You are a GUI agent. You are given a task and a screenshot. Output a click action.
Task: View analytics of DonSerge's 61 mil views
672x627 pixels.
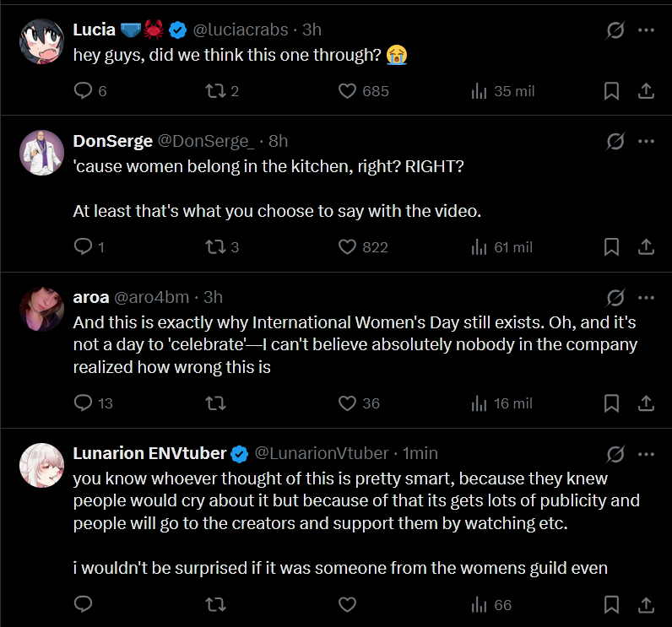point(479,247)
